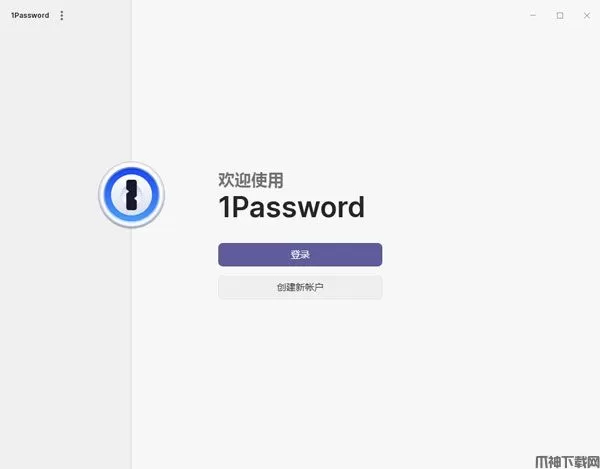600x469 pixels.
Task: Click the dash minimize icon in the title bar
Action: 533,15
